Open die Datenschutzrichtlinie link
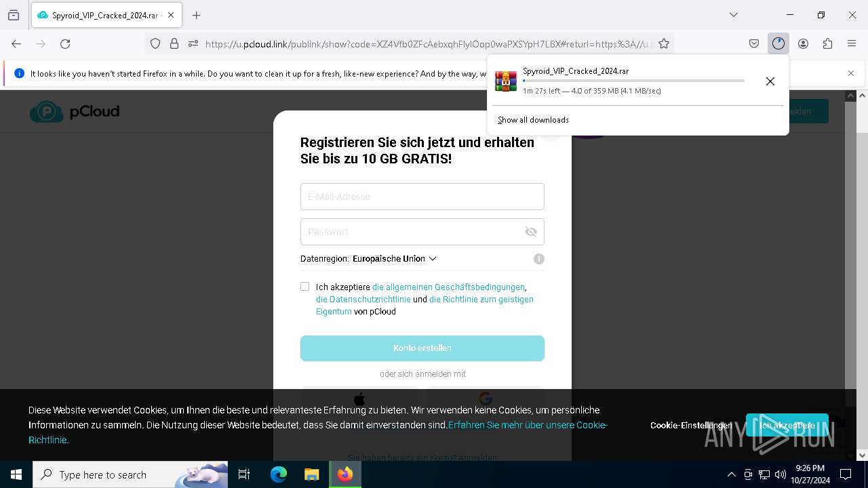868x488 pixels. click(x=363, y=300)
